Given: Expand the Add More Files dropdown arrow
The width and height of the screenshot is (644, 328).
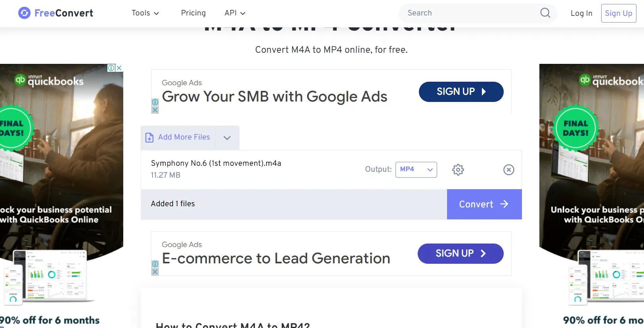Looking at the screenshot, I should click(227, 138).
